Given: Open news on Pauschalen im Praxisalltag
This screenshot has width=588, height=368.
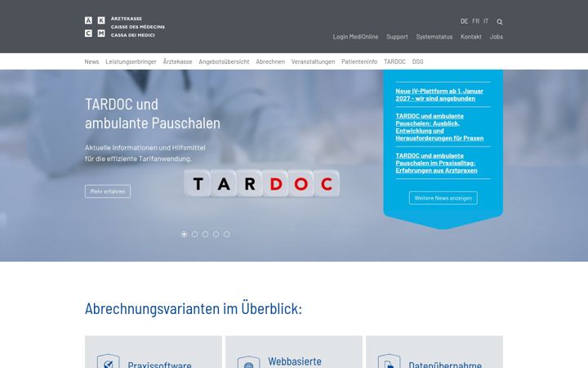Looking at the screenshot, I should (436, 163).
